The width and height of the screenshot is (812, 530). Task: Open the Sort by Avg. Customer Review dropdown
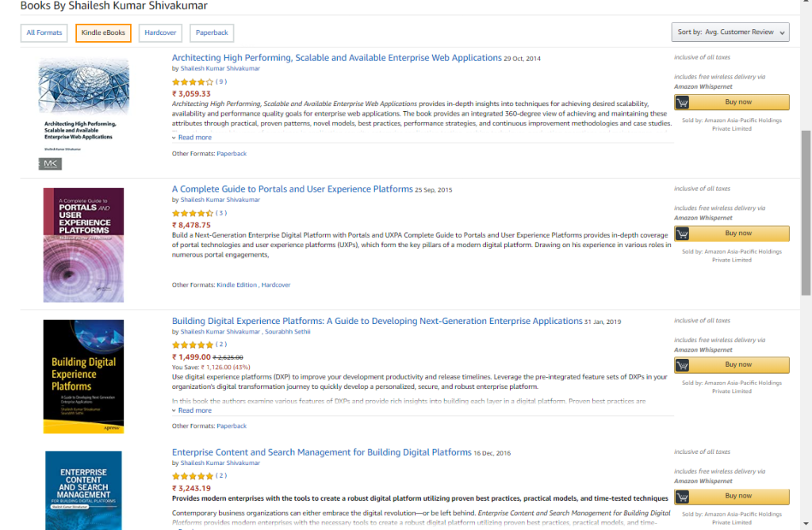730,32
